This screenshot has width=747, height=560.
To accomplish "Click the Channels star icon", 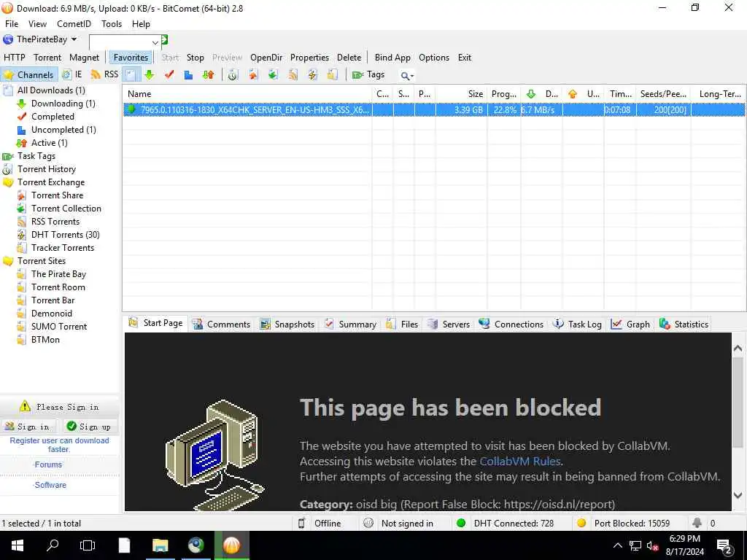I will (x=9, y=75).
